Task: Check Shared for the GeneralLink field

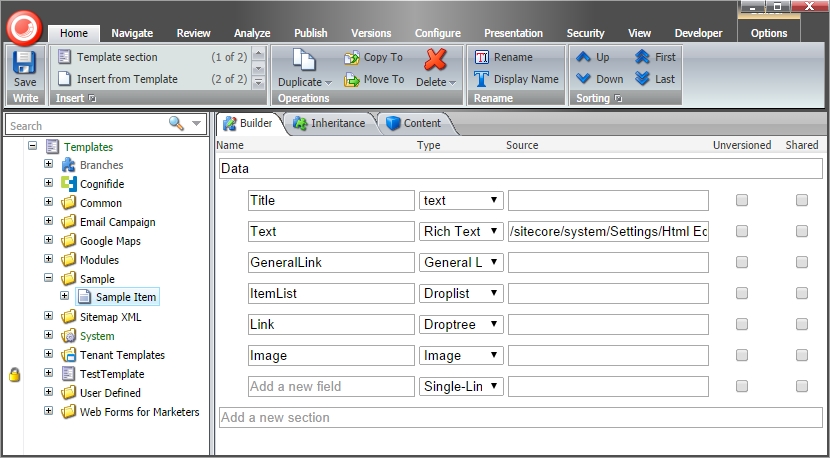Action: (802, 262)
